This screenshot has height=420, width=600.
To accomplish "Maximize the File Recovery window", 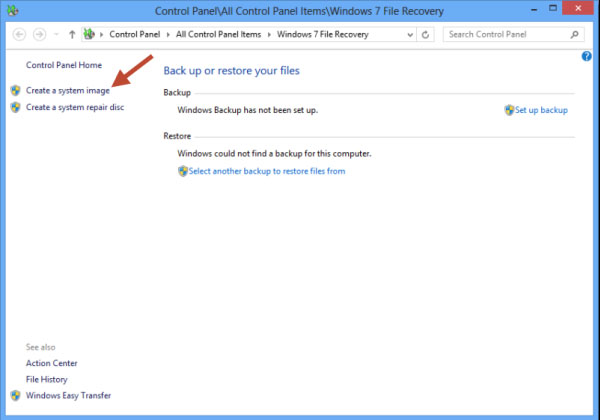I will (x=553, y=8).
